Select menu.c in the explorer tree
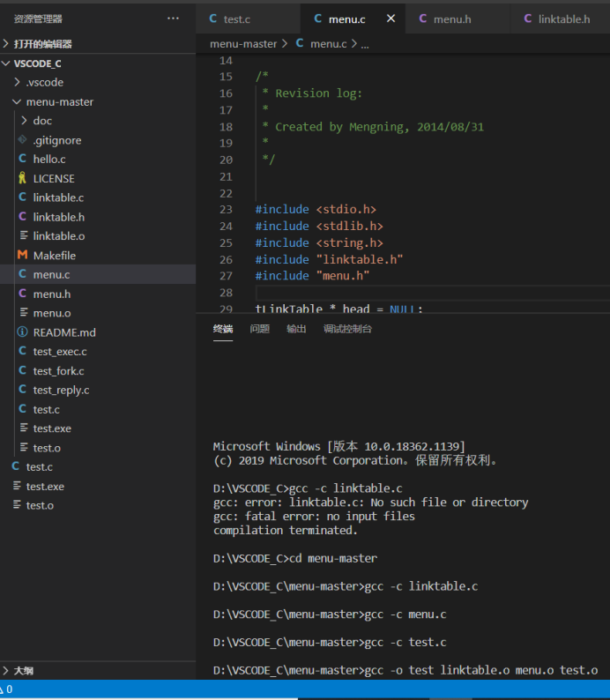This screenshot has height=700, width=610. [98, 274]
